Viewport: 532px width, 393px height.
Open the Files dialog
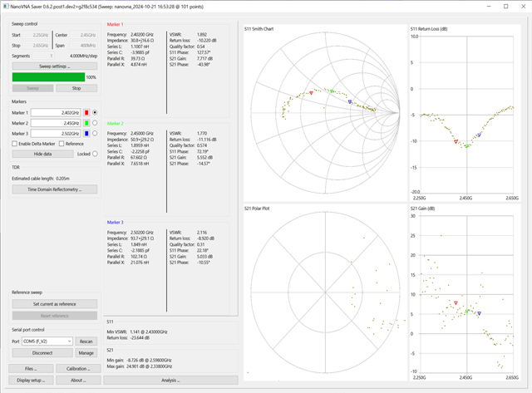pos(31,369)
